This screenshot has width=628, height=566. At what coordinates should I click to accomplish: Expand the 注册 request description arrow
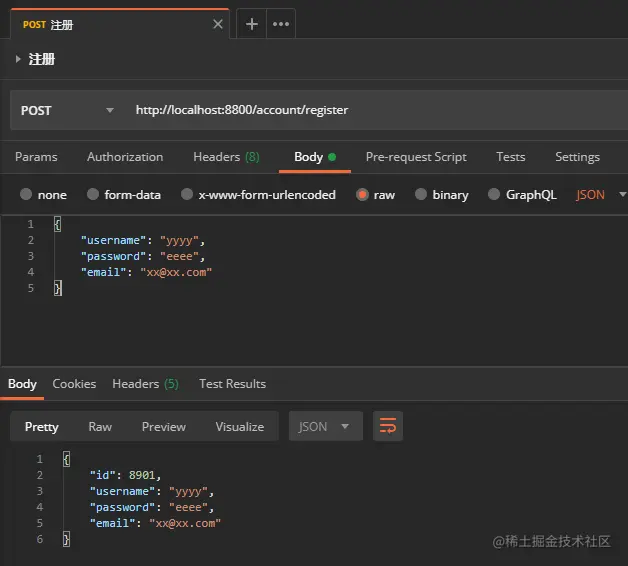[x=18, y=59]
